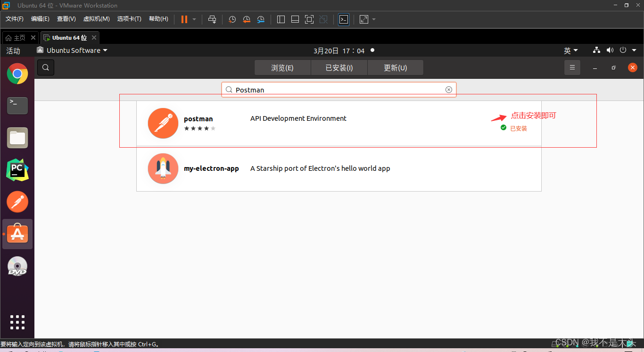Launch Postman from the dock

pyautogui.click(x=17, y=202)
